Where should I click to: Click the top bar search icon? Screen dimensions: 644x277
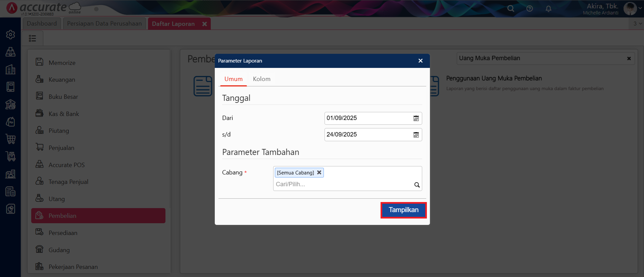[x=510, y=9]
